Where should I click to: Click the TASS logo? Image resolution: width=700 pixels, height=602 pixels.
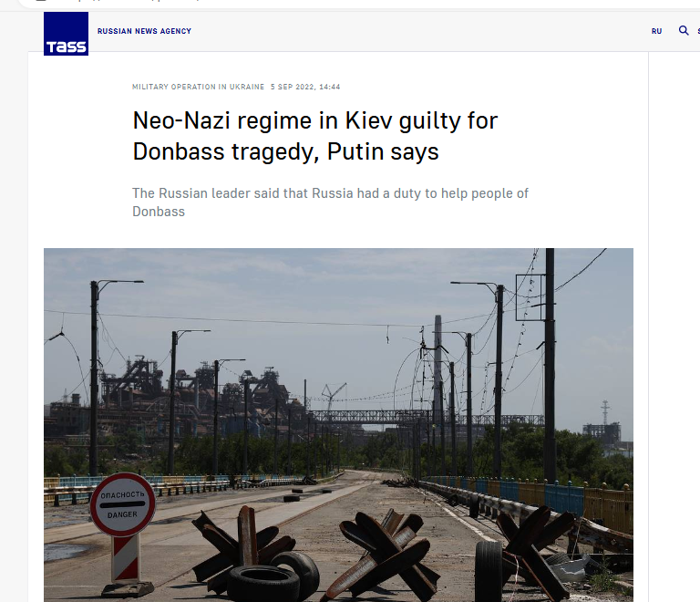(x=66, y=34)
